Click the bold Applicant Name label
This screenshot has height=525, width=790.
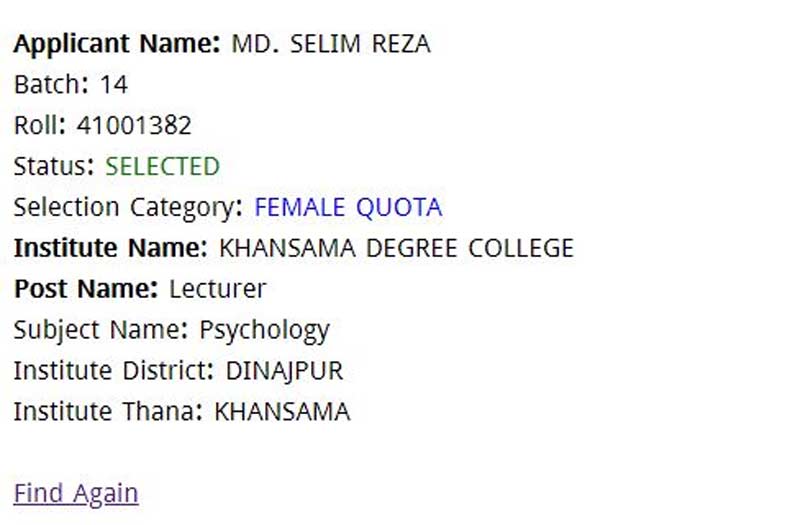point(116,44)
